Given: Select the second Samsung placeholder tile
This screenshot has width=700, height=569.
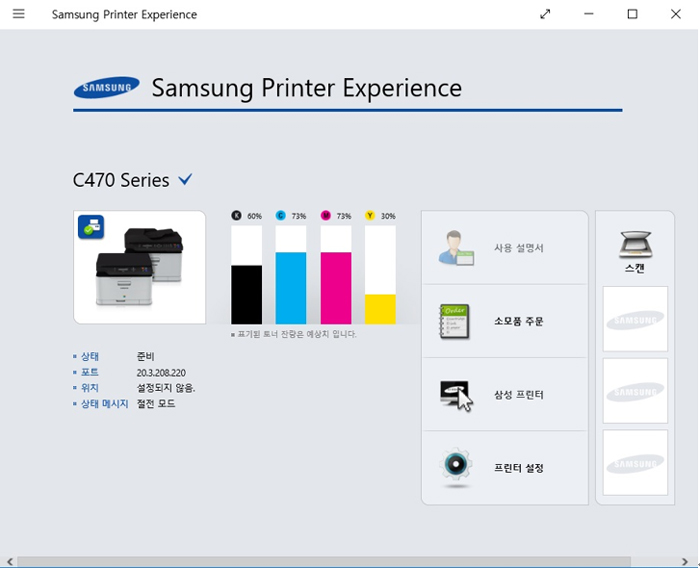Looking at the screenshot, I should tap(635, 391).
